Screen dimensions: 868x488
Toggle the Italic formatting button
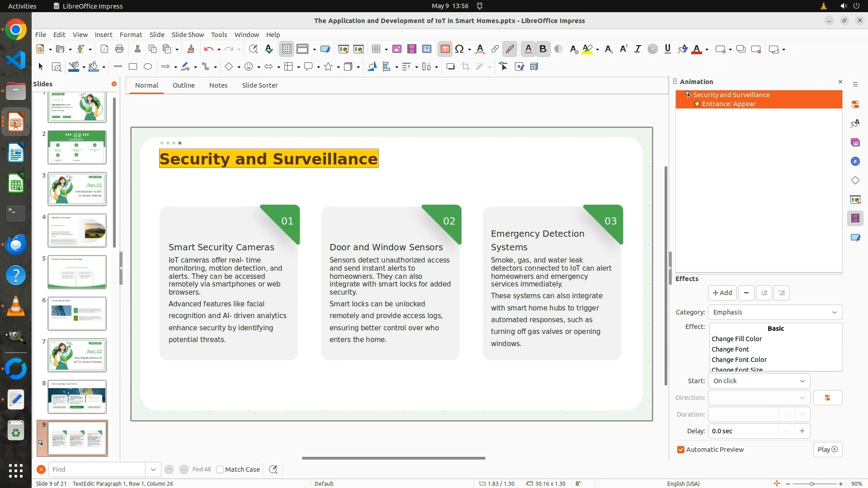pyautogui.click(x=637, y=49)
